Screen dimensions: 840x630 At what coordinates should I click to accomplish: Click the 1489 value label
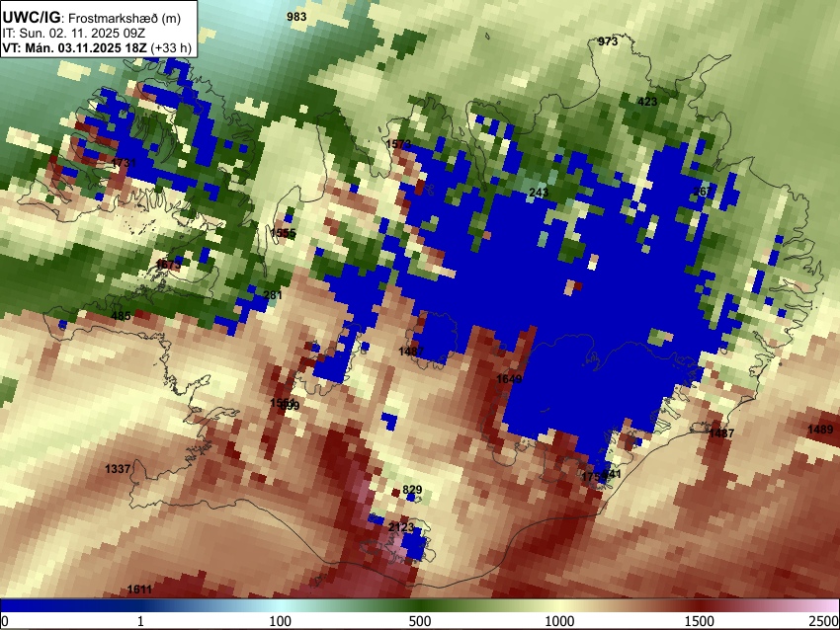820,430
